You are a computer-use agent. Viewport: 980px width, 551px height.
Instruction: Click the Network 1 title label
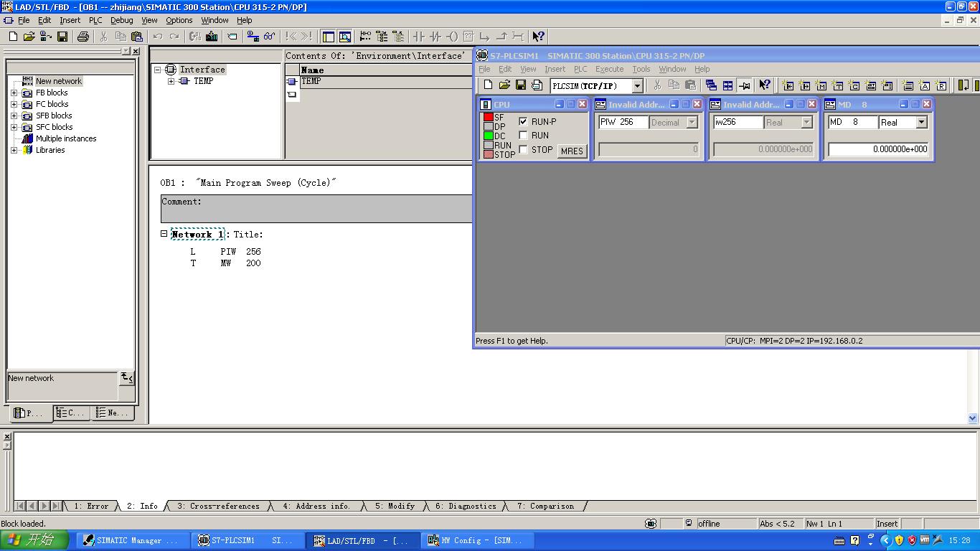(197, 235)
